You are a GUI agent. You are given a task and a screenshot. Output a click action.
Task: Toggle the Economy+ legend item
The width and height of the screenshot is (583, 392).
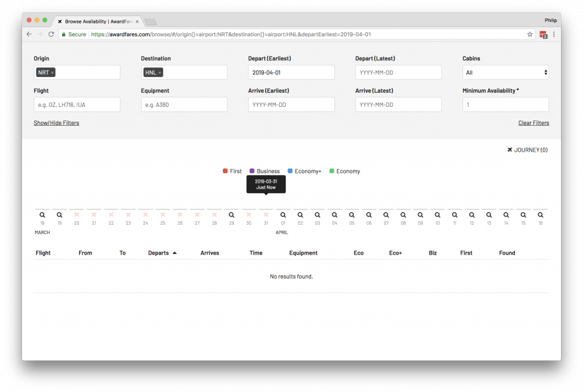click(304, 171)
